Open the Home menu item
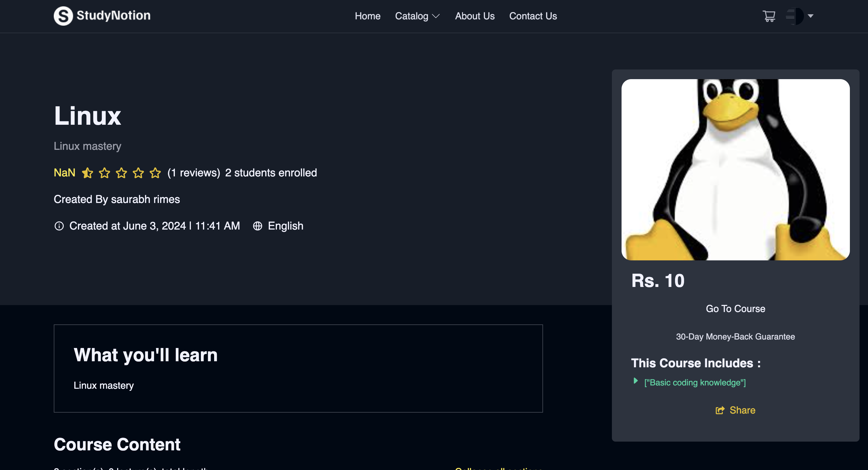 [x=367, y=16]
